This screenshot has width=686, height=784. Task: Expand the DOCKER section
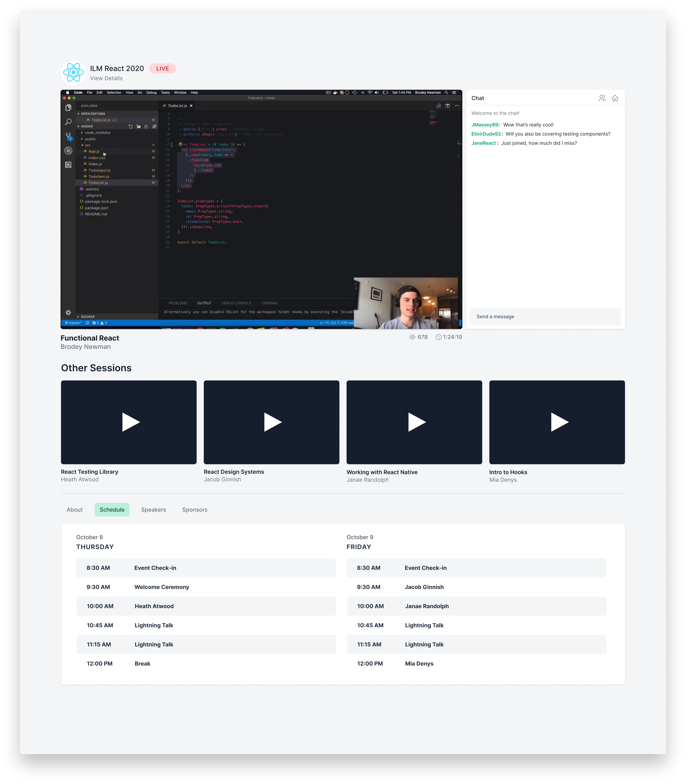pos(86,317)
